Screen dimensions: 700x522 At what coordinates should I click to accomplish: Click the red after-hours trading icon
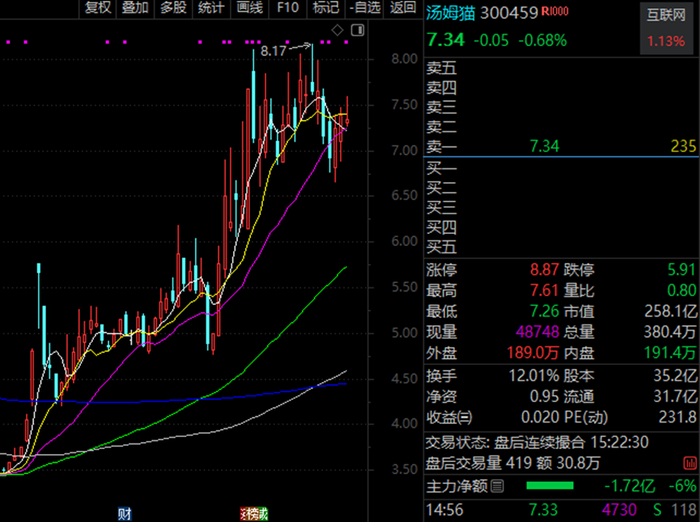point(689,463)
